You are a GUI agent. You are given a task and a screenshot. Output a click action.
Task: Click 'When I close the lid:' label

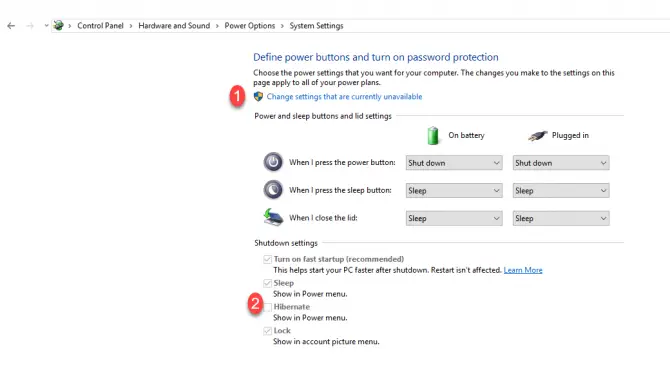coord(323,218)
